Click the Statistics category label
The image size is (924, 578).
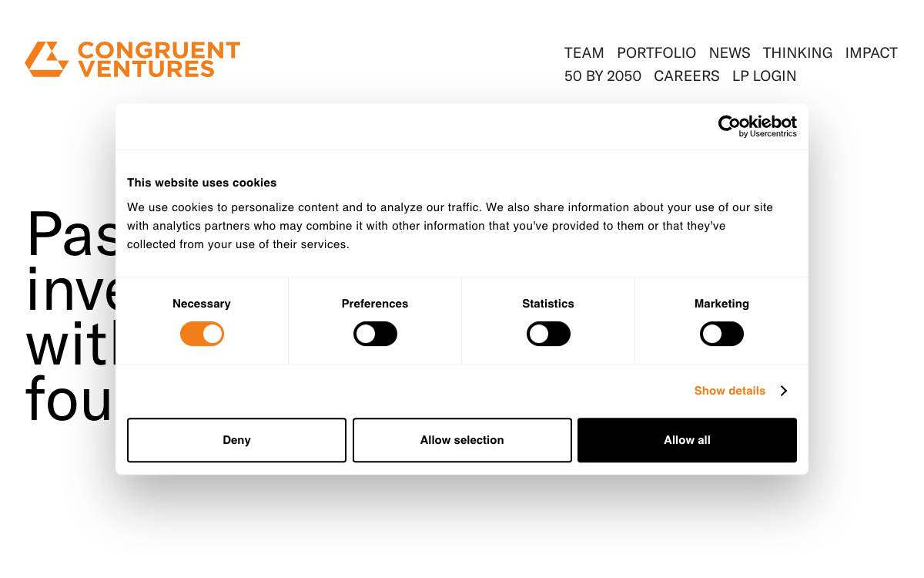(548, 304)
